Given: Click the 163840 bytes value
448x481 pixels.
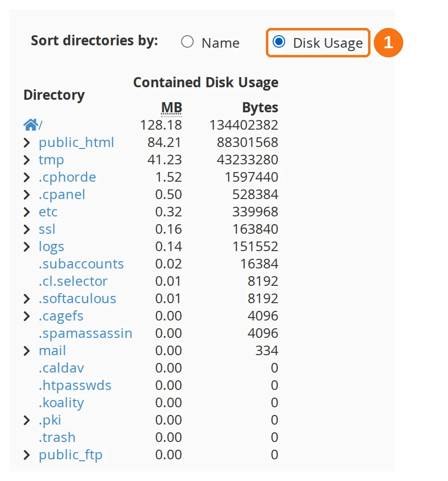Looking at the screenshot, I should pyautogui.click(x=255, y=229).
